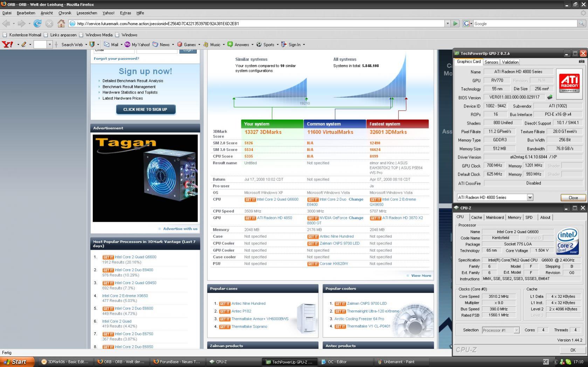Expand the Search Web dropdown arrow
Image resolution: width=588 pixels, height=367 pixels.
click(x=86, y=45)
